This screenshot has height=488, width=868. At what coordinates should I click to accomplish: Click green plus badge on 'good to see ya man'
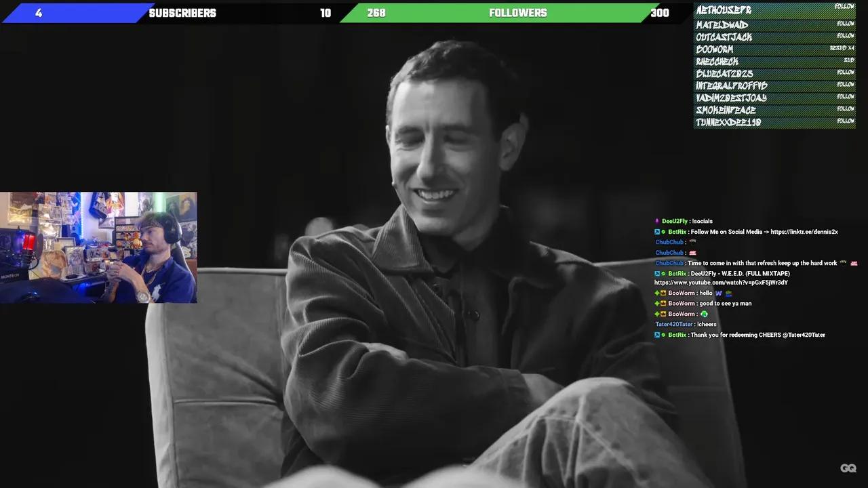point(657,304)
